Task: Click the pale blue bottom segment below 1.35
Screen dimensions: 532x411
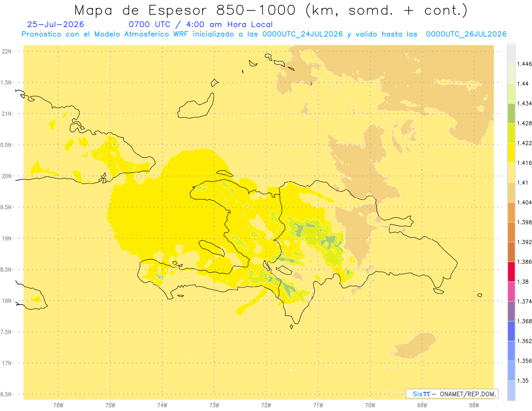Action: pos(511,391)
